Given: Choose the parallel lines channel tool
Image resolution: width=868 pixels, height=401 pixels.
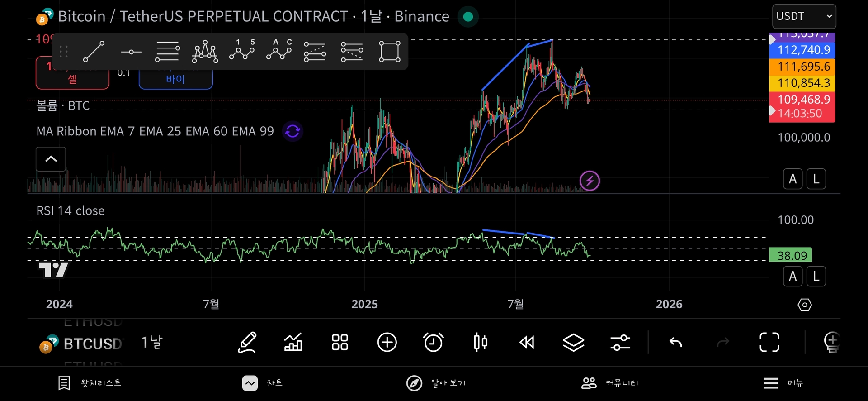Looking at the screenshot, I should tap(167, 52).
